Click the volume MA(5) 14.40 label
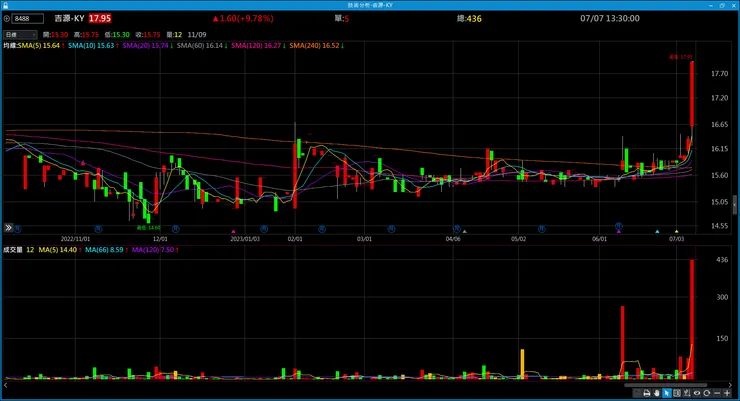The image size is (740, 401). [x=60, y=250]
